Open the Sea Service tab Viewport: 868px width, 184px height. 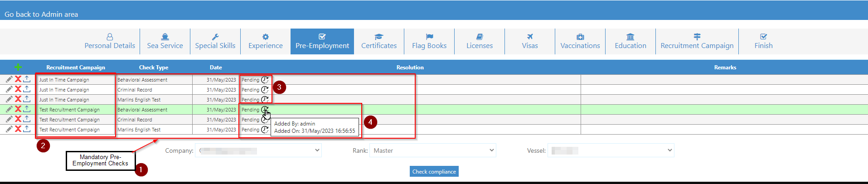(165, 41)
